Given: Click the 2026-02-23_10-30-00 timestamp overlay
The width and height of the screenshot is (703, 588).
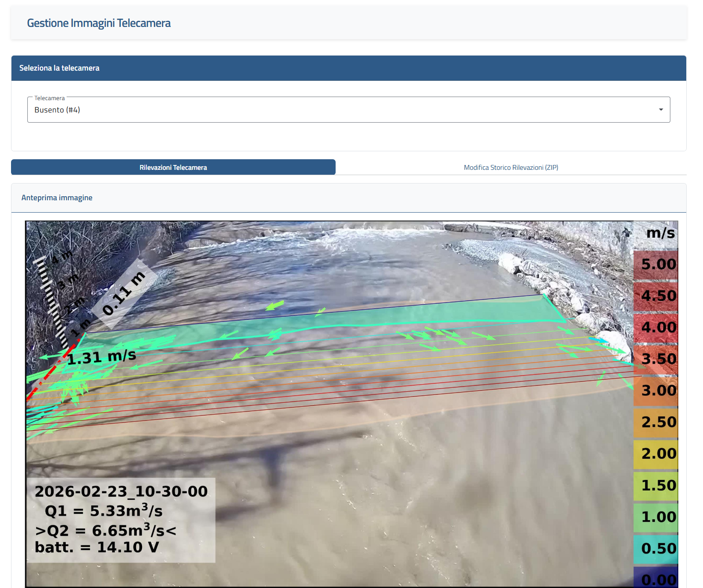Looking at the screenshot, I should (x=121, y=491).
